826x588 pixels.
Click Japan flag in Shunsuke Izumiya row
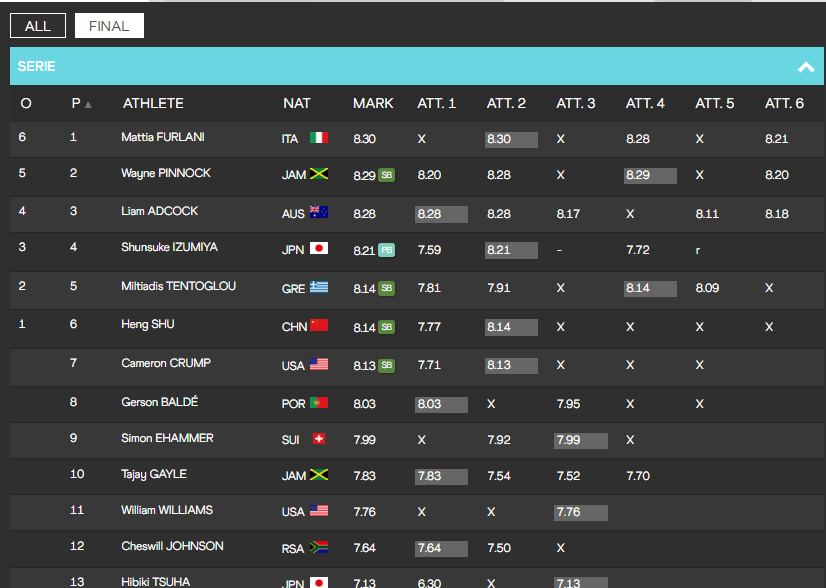click(319, 248)
